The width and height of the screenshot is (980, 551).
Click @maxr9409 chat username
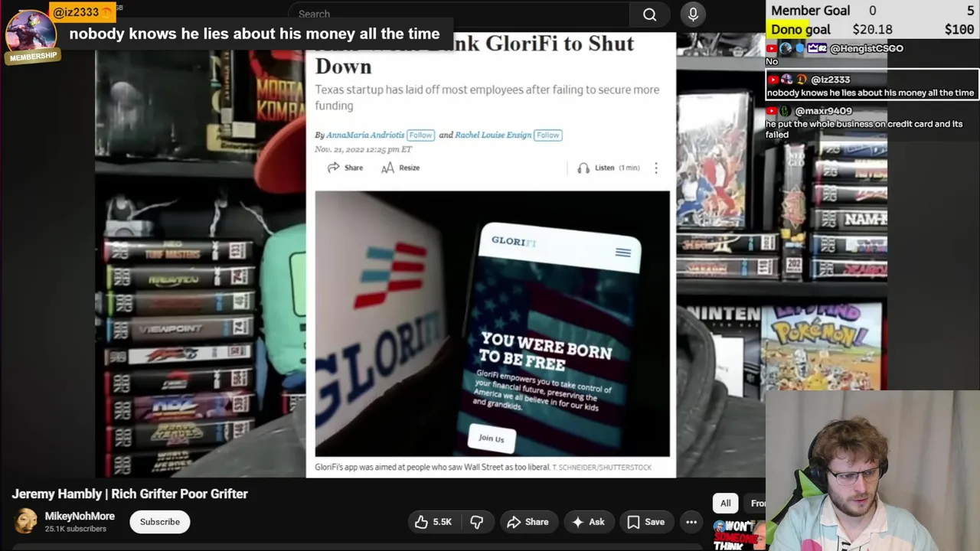click(x=823, y=111)
